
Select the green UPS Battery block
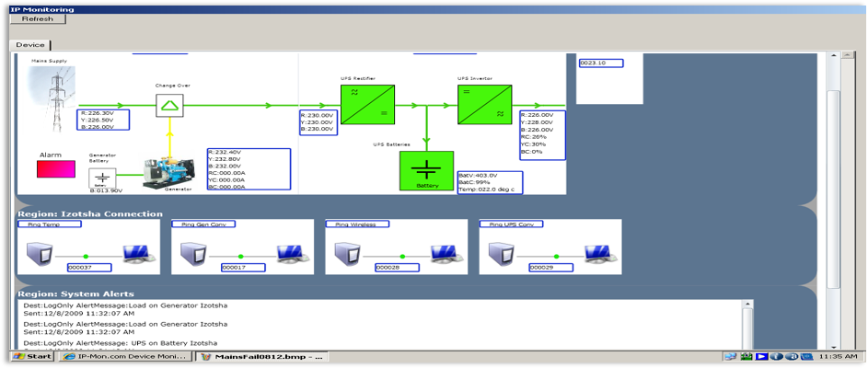click(426, 171)
